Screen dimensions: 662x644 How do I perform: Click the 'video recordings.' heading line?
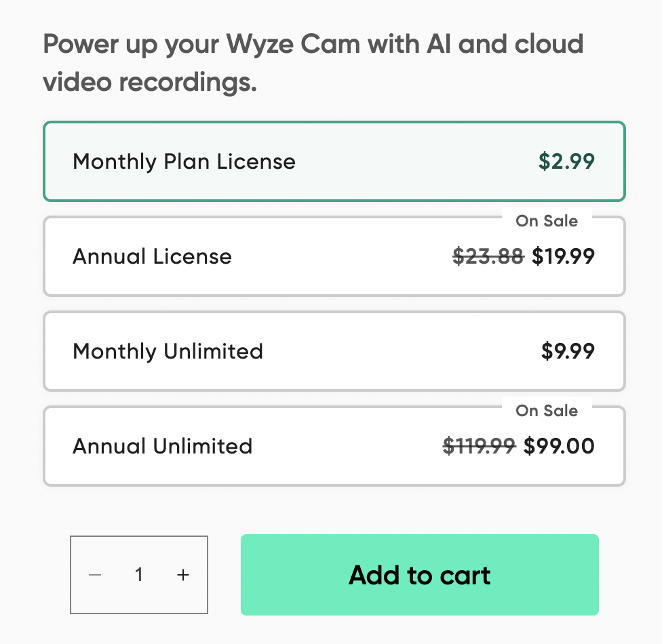[x=150, y=83]
